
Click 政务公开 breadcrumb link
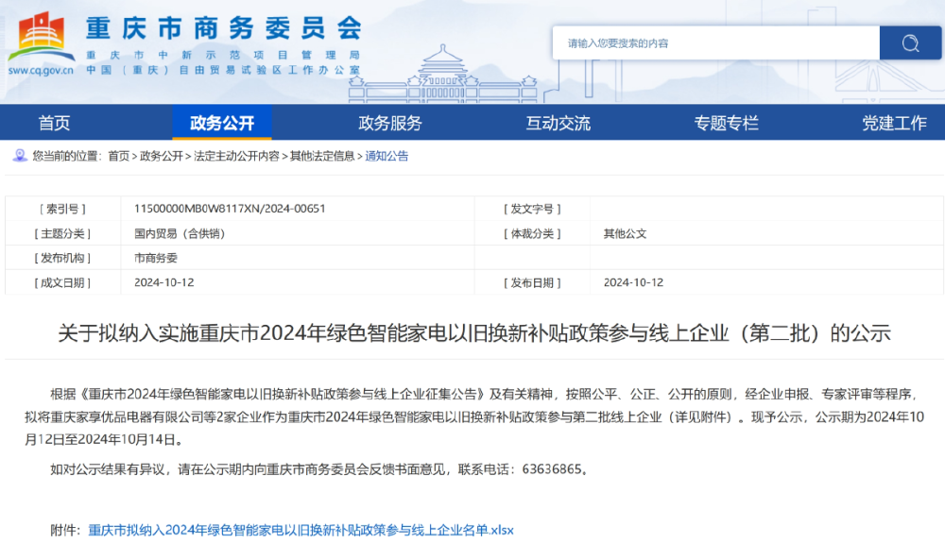tap(162, 156)
